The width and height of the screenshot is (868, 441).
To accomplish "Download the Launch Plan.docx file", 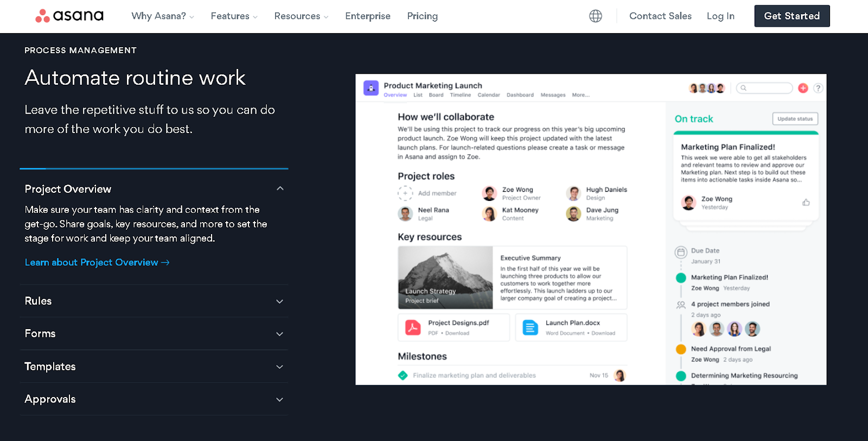I will tap(603, 333).
